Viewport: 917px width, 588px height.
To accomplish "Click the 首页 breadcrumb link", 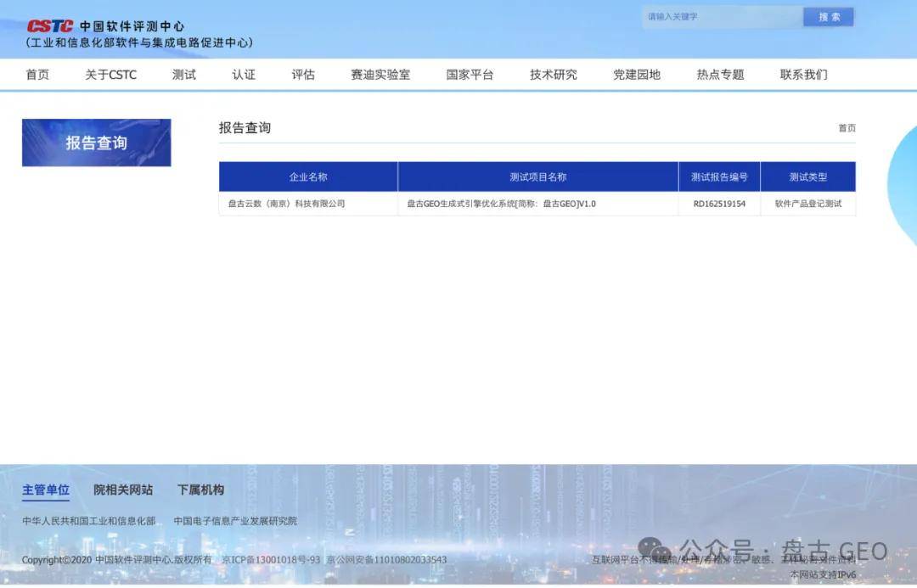I will [847, 128].
